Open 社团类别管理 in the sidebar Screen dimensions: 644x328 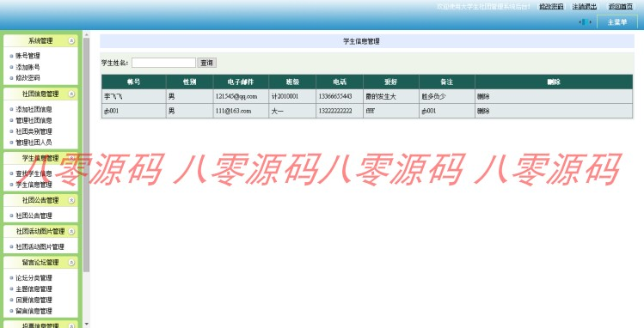pos(34,131)
